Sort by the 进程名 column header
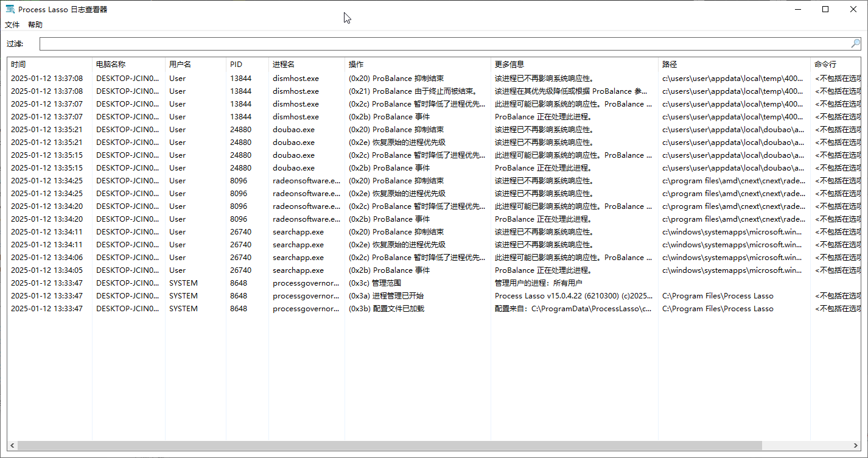 point(307,64)
